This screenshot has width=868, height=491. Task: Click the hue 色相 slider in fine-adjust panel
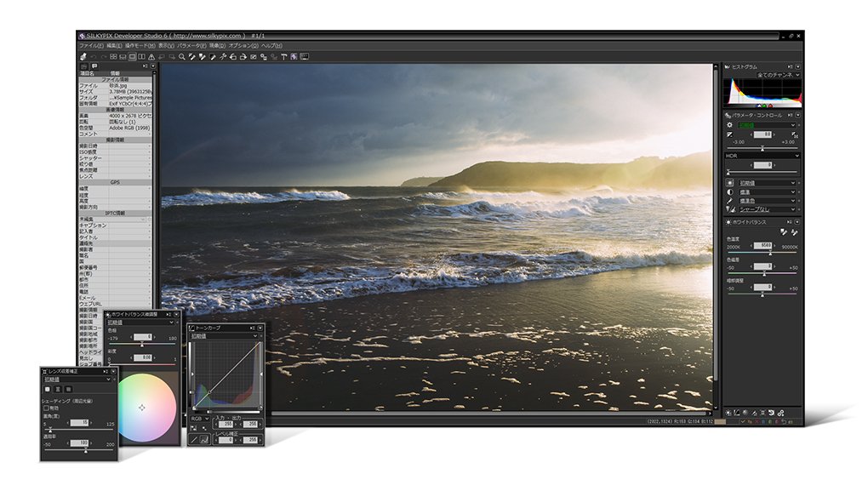tap(142, 344)
